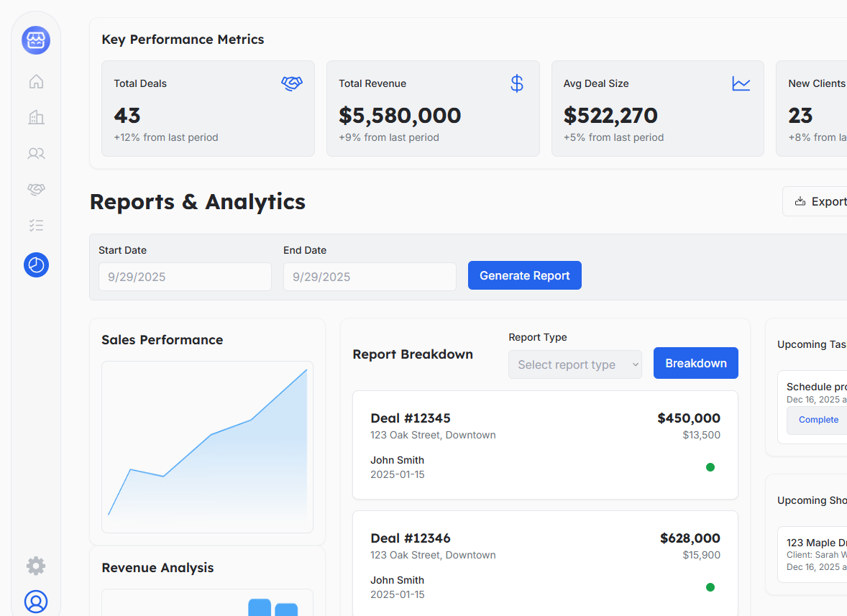Select the Reports pie chart sidebar icon
This screenshot has width=847, height=616.
tap(36, 265)
